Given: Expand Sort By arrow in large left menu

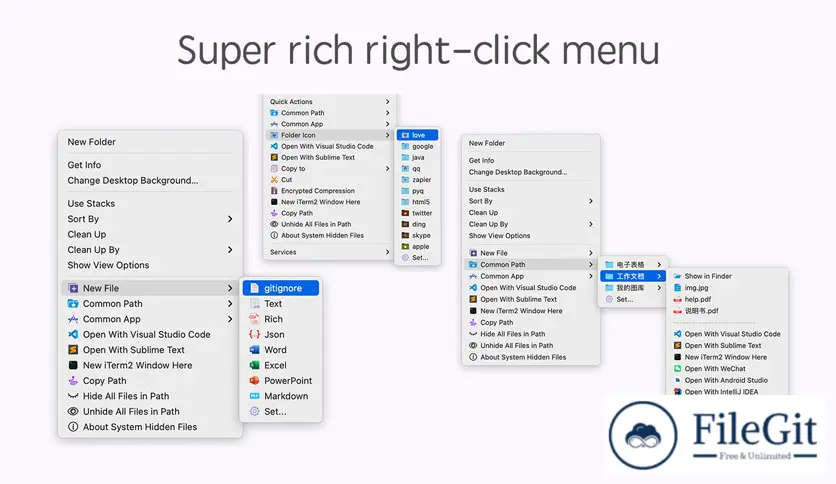Looking at the screenshot, I should (x=230, y=219).
